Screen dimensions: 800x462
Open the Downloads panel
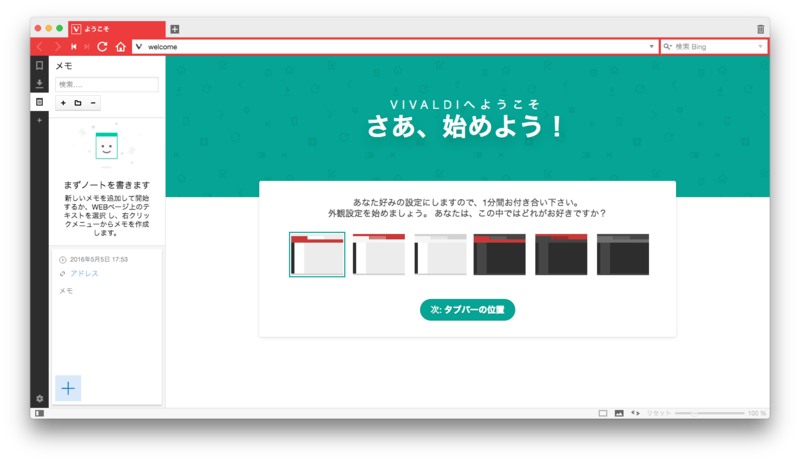pos(39,83)
